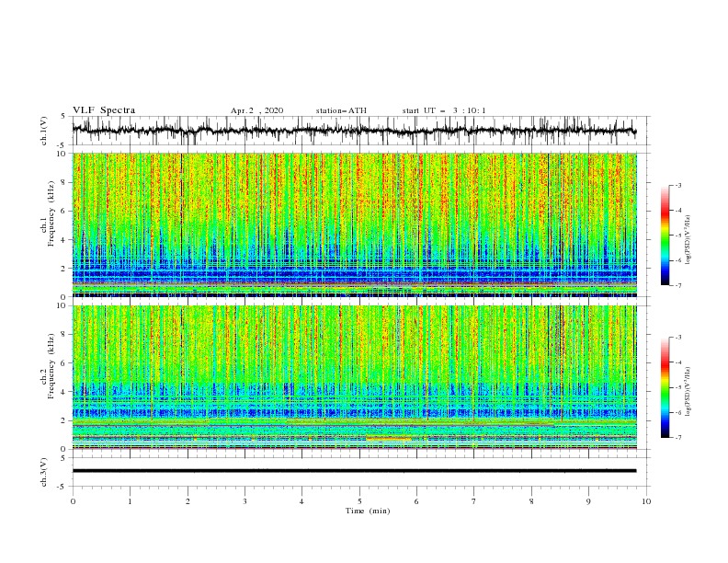The width and height of the screenshot is (728, 563).
Task: Click time-axis tick label '3'
Action: pos(245,501)
